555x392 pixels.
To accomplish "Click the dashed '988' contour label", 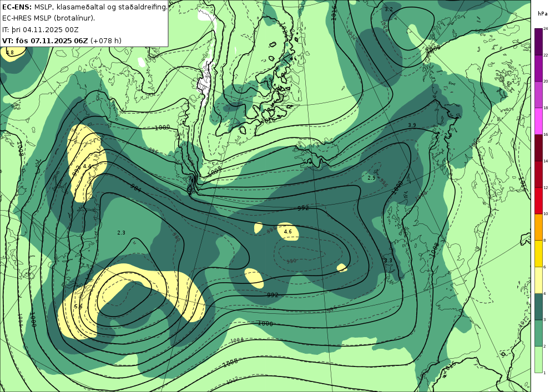I will point(271,230).
